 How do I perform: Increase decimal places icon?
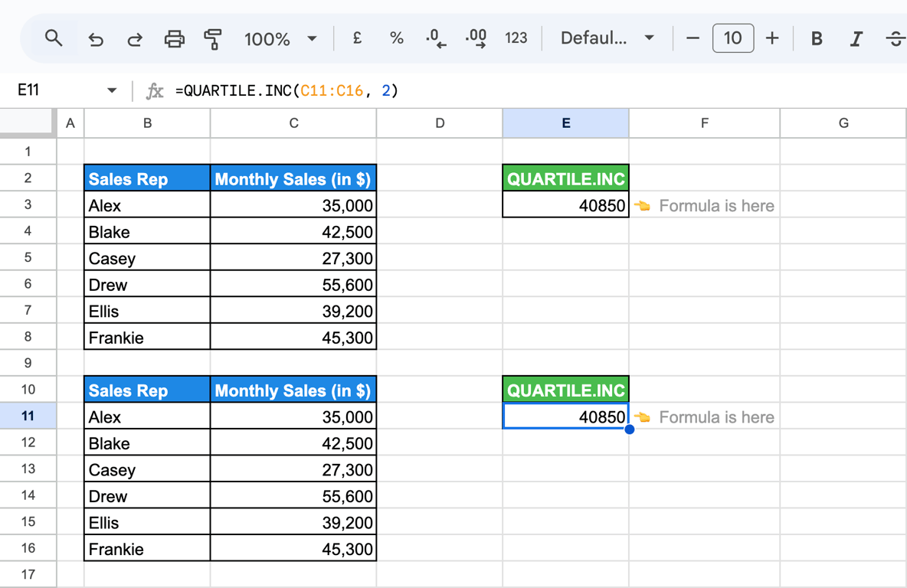coord(476,39)
